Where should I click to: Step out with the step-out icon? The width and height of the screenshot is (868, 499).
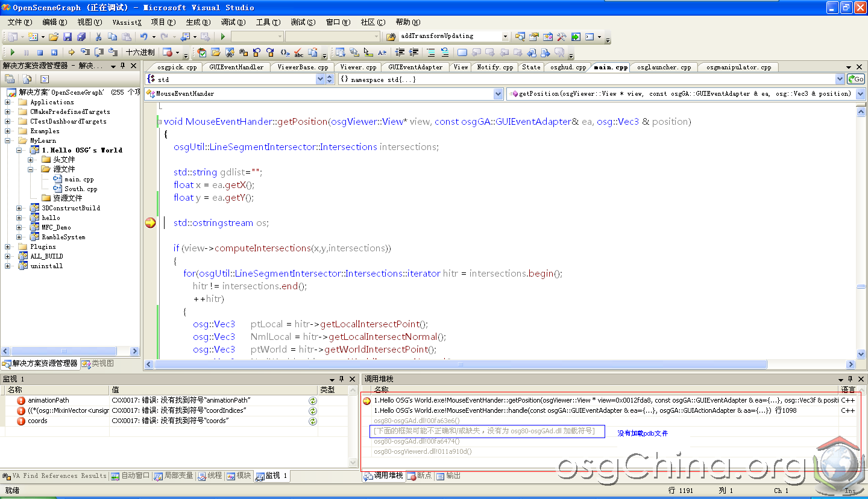tap(113, 52)
